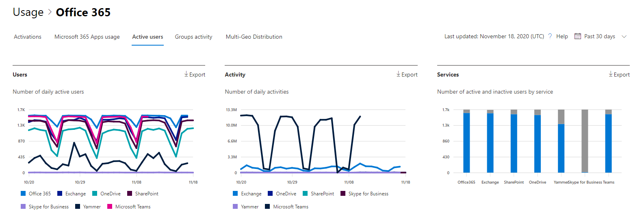This screenshot has width=644, height=219.
Task: Toggle Skype for Business swatch in Activity legend
Action: [x=343, y=193]
